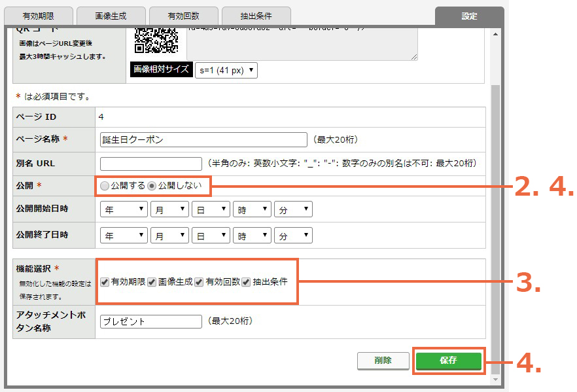
Task: Open 公開開始日時 月 dropdown
Action: click(x=169, y=209)
